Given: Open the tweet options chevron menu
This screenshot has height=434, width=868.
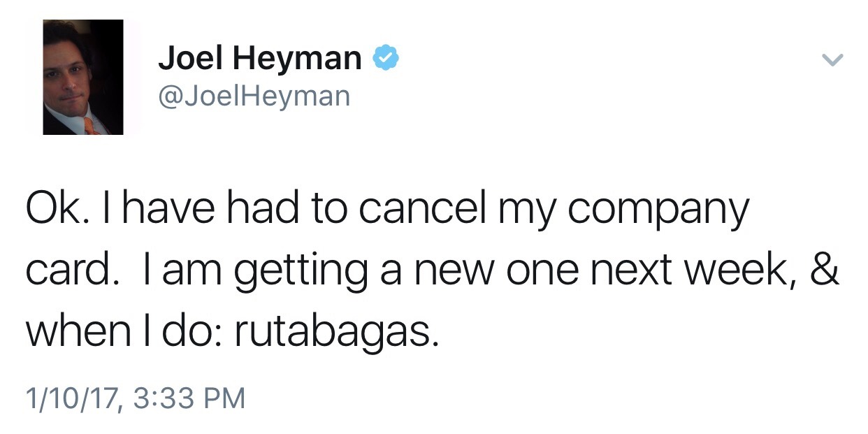Looking at the screenshot, I should (x=832, y=60).
